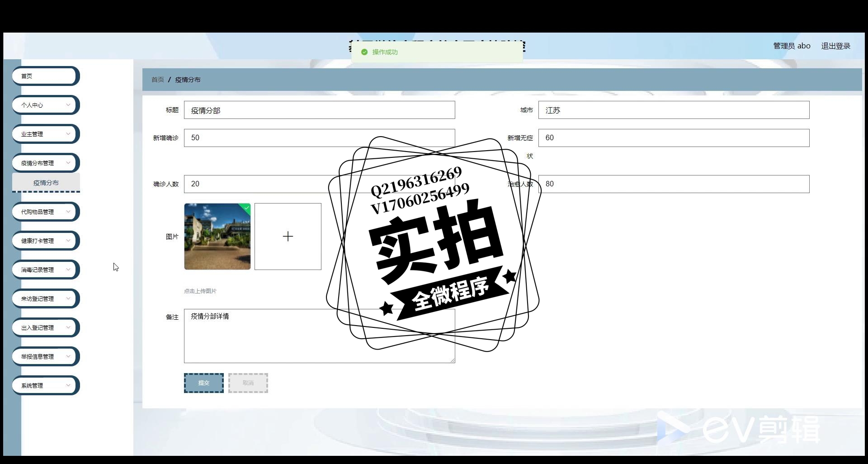Focus the 备注 textarea
Viewport: 868px width, 464px height.
pos(319,336)
